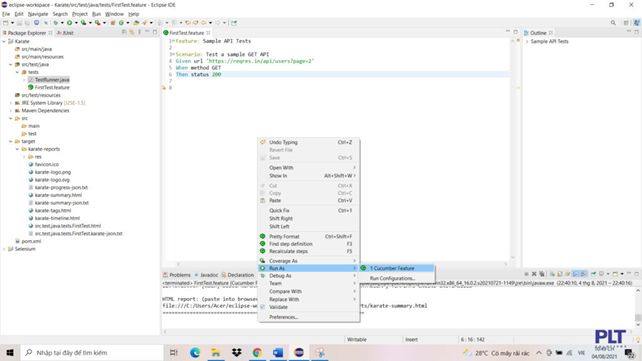Click the Open Type toolbar icon

coord(136,23)
